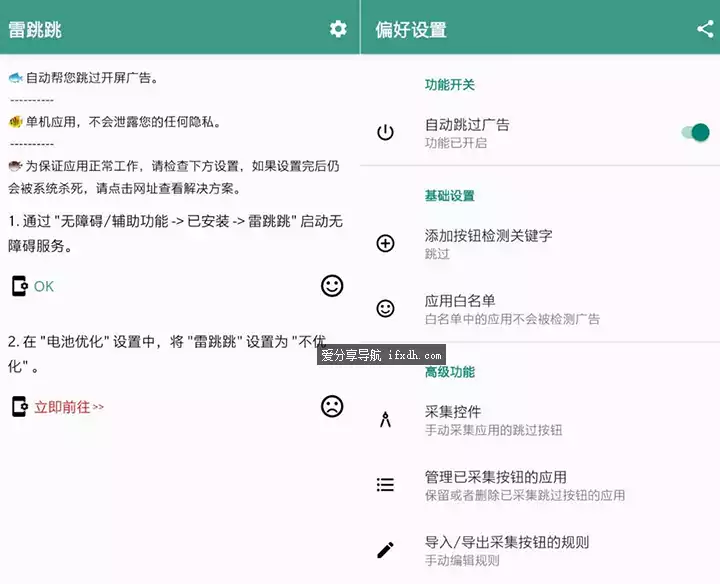Tap the red 立即前往 >> link
720x584 pixels.
tap(69, 407)
